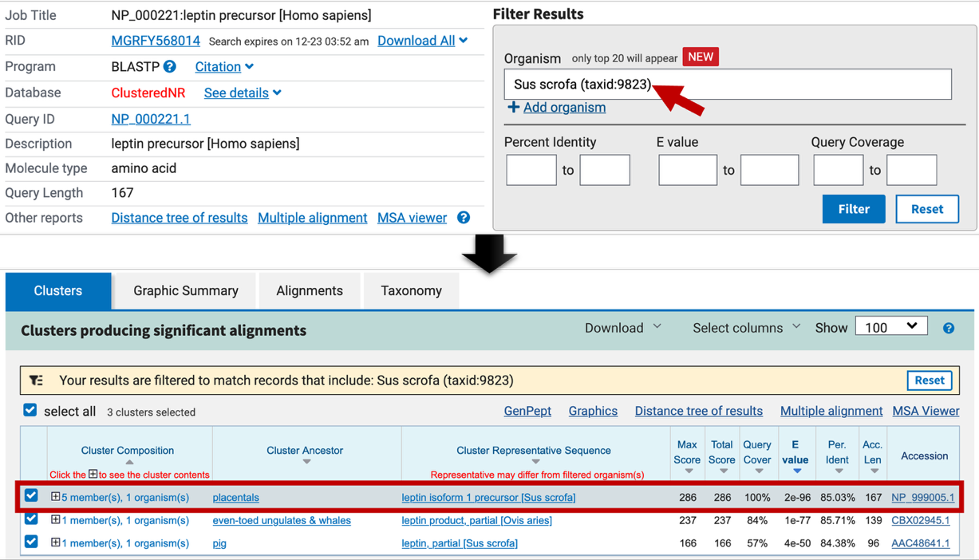The width and height of the screenshot is (979, 560).
Task: Open the NP_999005.1 accession link
Action: [922, 497]
